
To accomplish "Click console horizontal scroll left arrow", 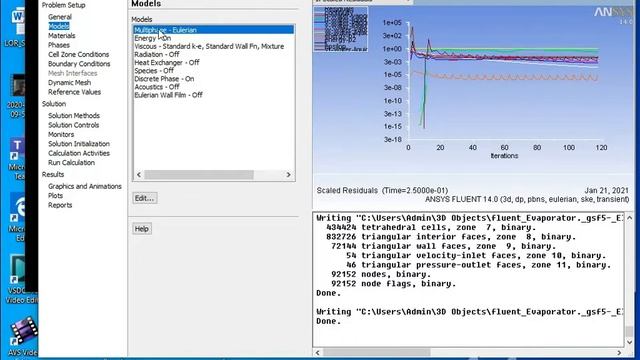I will click(x=318, y=352).
